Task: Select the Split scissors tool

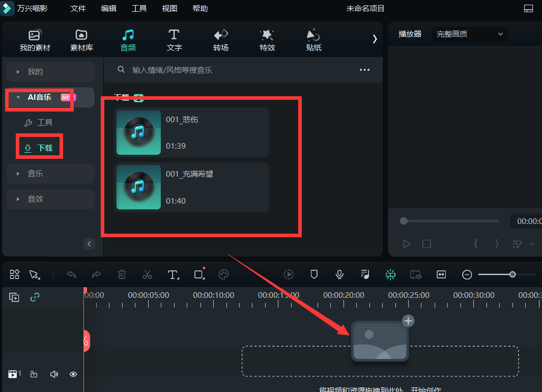Action: (x=147, y=274)
